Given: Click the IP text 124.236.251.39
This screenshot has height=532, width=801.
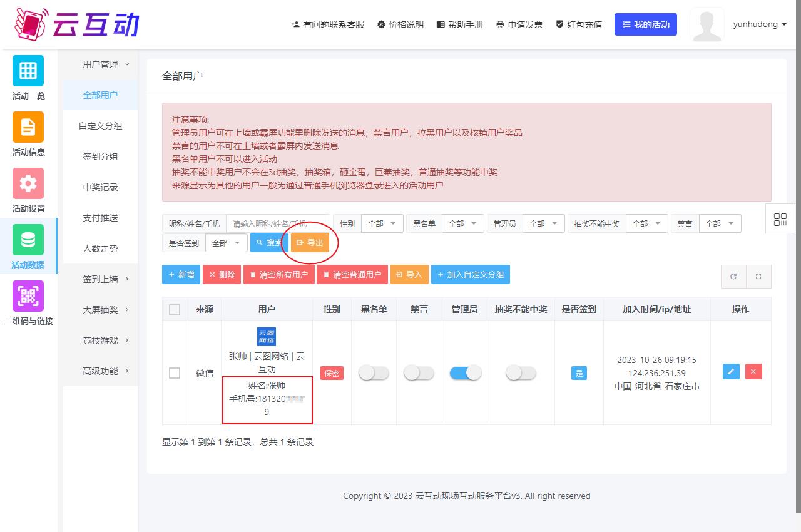Looking at the screenshot, I should [x=656, y=373].
